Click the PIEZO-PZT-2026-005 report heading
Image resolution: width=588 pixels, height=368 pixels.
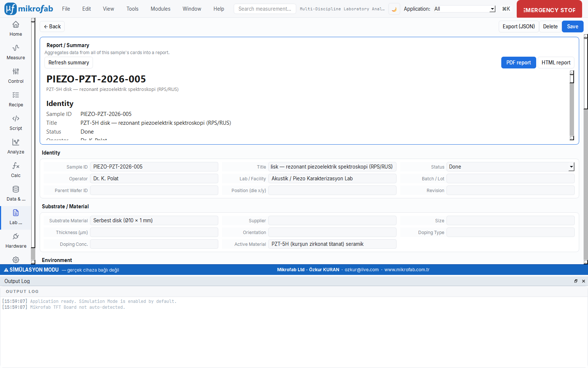[x=96, y=79]
